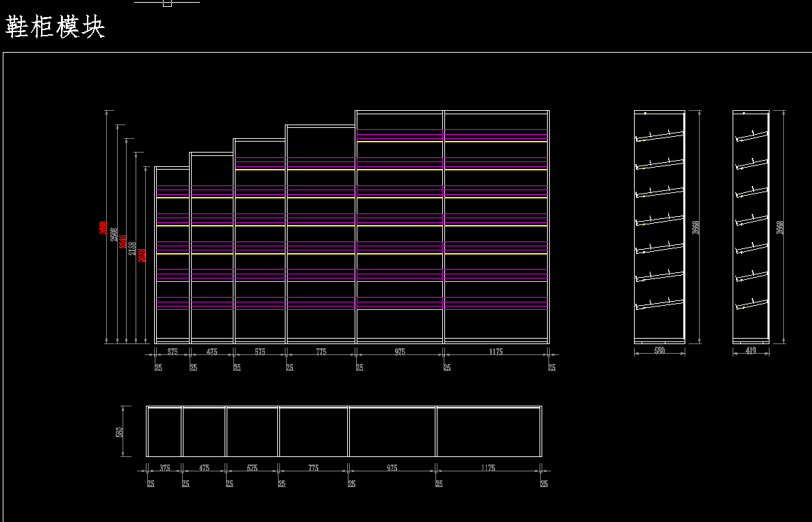Select the 419 width dimension under side section

[x=751, y=351]
